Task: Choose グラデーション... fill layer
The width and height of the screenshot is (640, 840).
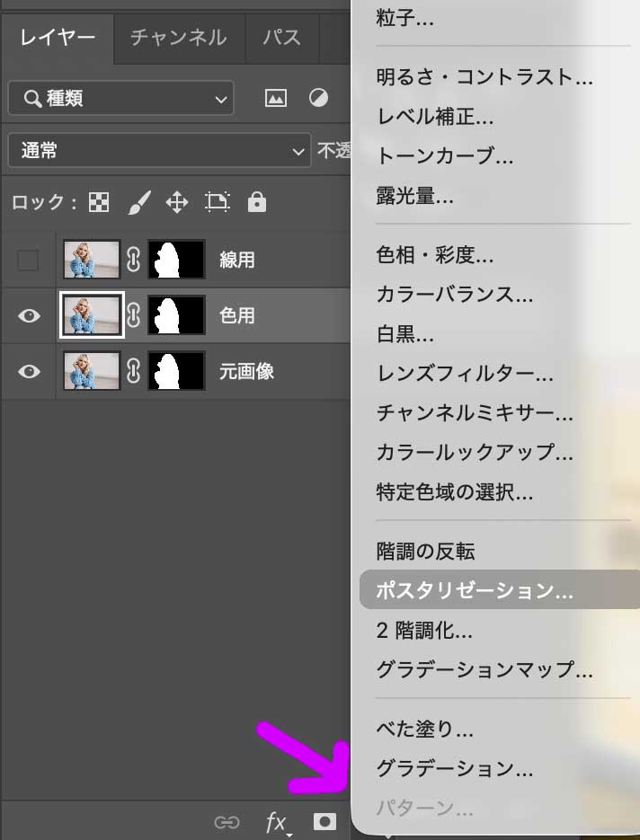Action: pyautogui.click(x=455, y=769)
